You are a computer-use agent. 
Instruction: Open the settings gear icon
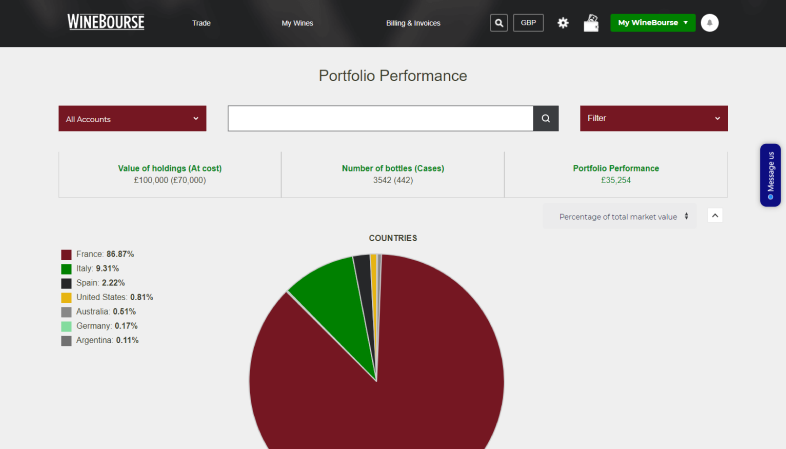coord(563,23)
